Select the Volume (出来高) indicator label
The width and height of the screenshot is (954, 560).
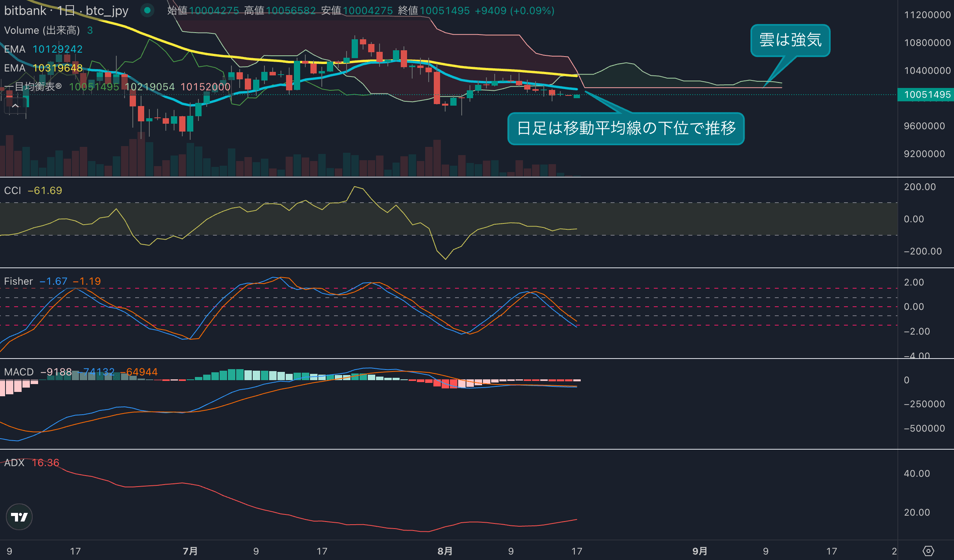[42, 30]
